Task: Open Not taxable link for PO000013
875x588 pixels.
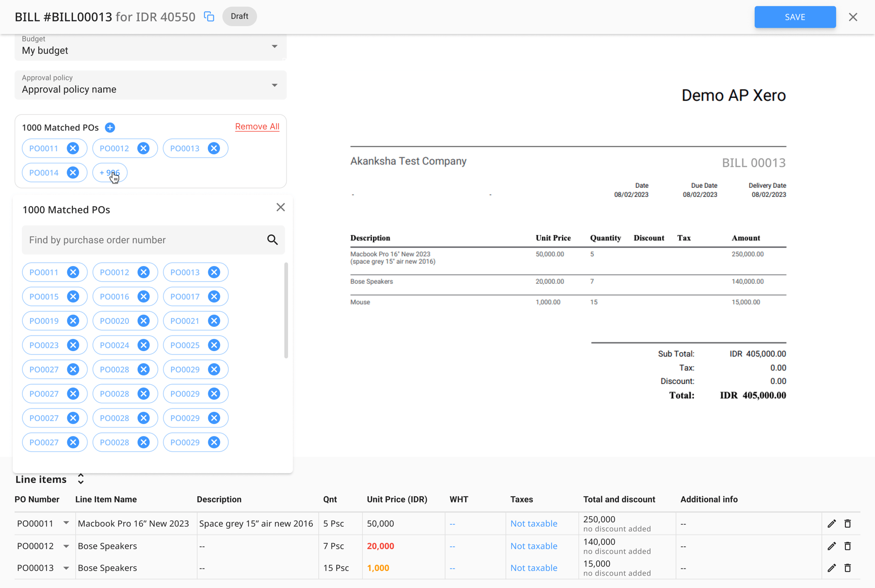Action: (533, 568)
